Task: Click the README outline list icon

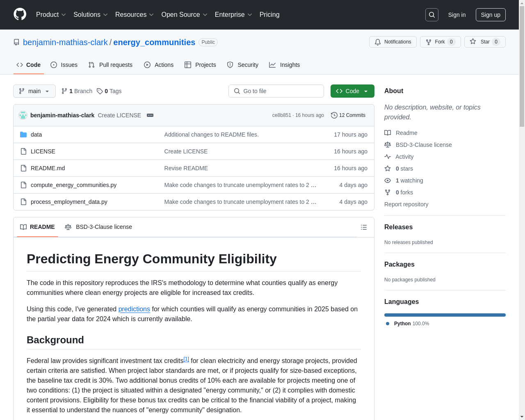Action: [x=364, y=227]
